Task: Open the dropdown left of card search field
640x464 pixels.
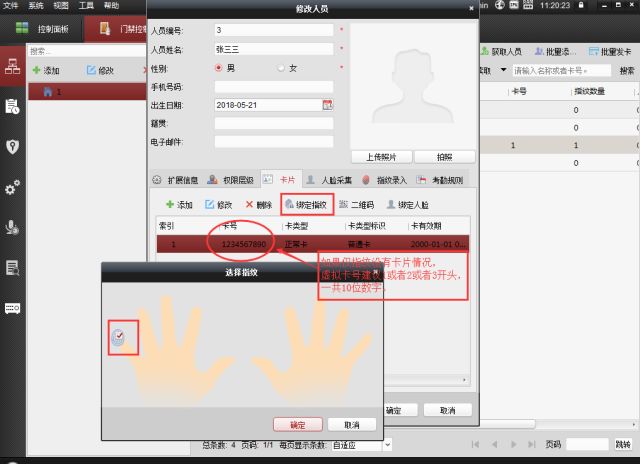Action: tap(502, 71)
